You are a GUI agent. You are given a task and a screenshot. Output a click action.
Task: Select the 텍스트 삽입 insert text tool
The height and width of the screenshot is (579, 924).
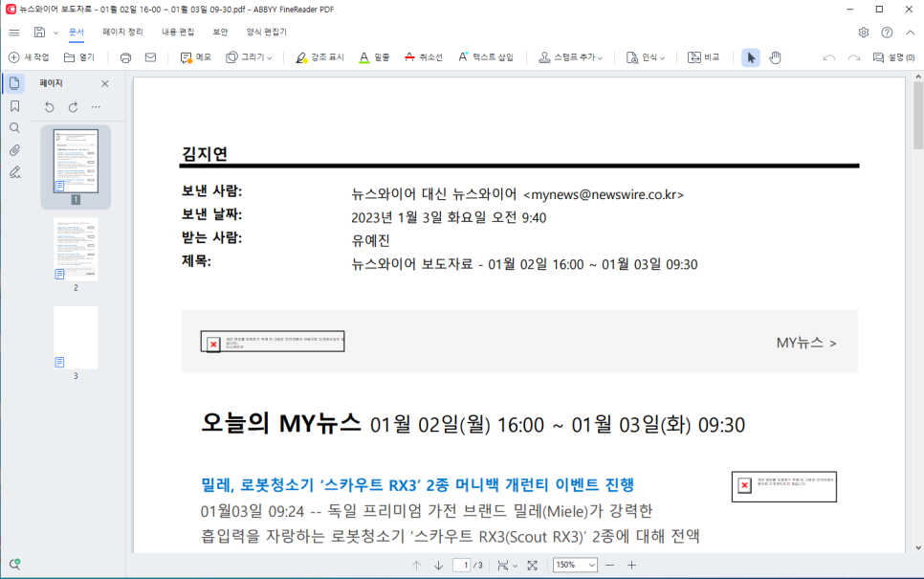[486, 57]
